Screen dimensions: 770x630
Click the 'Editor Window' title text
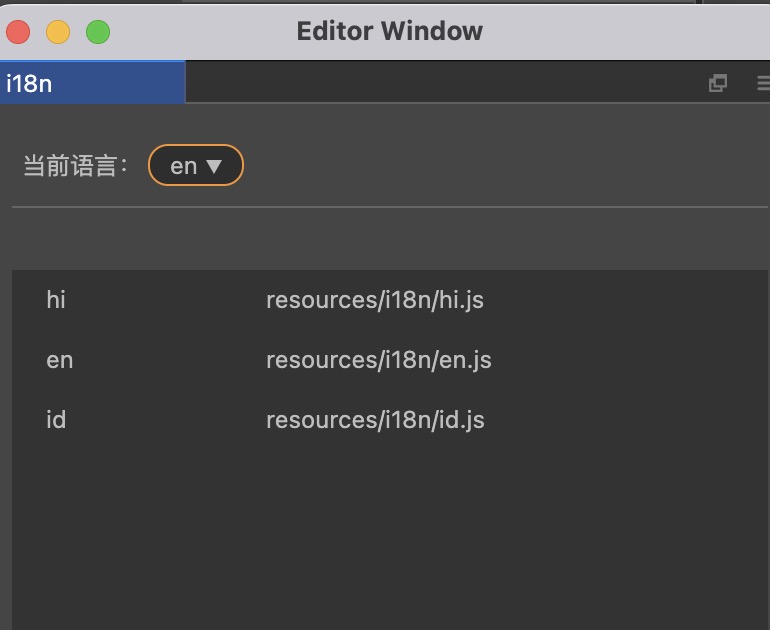pyautogui.click(x=389, y=31)
